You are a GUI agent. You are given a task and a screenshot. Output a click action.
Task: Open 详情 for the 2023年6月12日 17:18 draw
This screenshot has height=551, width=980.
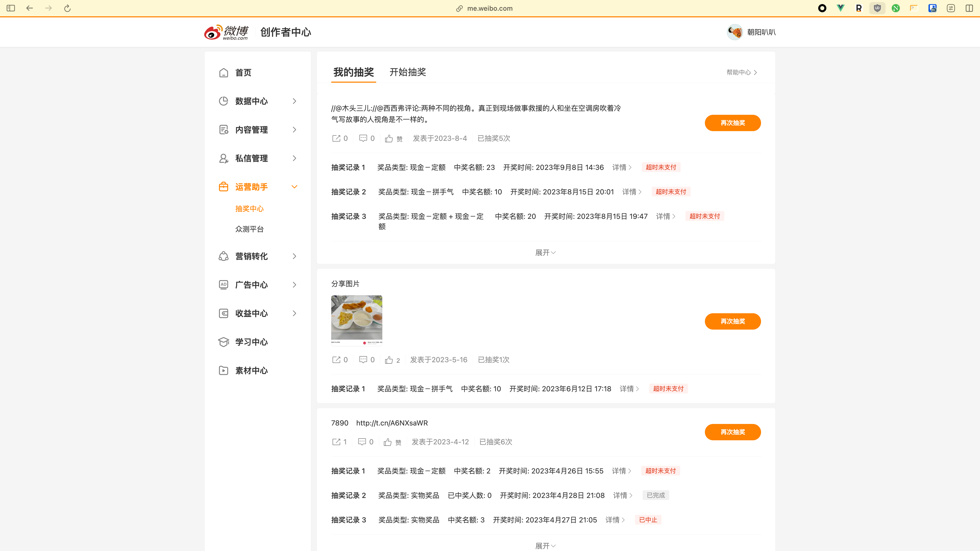[629, 389]
